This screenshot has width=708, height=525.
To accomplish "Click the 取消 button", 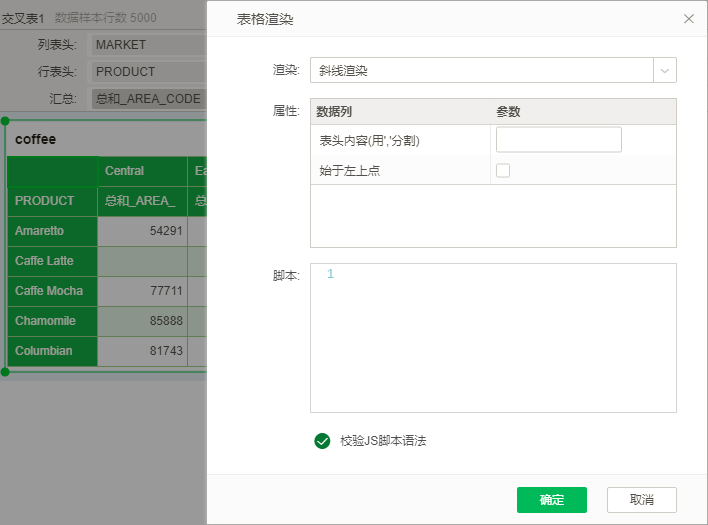I will [x=641, y=500].
